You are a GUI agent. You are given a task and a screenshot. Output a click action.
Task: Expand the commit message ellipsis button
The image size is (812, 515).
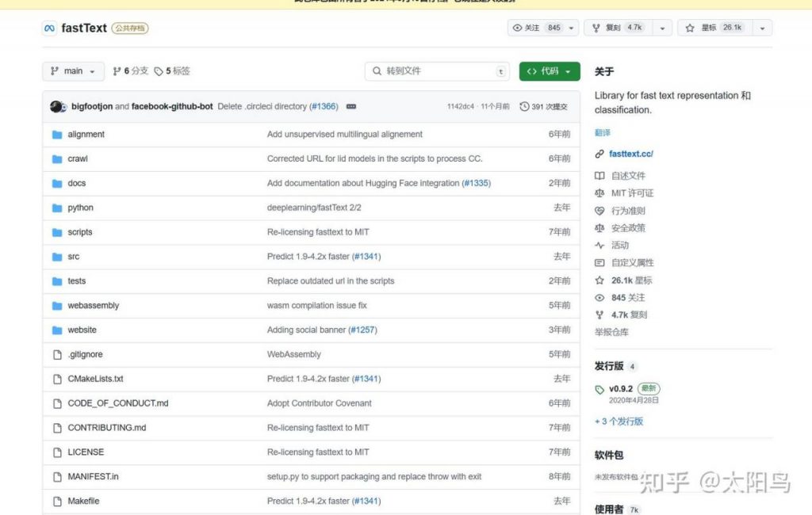pos(351,106)
